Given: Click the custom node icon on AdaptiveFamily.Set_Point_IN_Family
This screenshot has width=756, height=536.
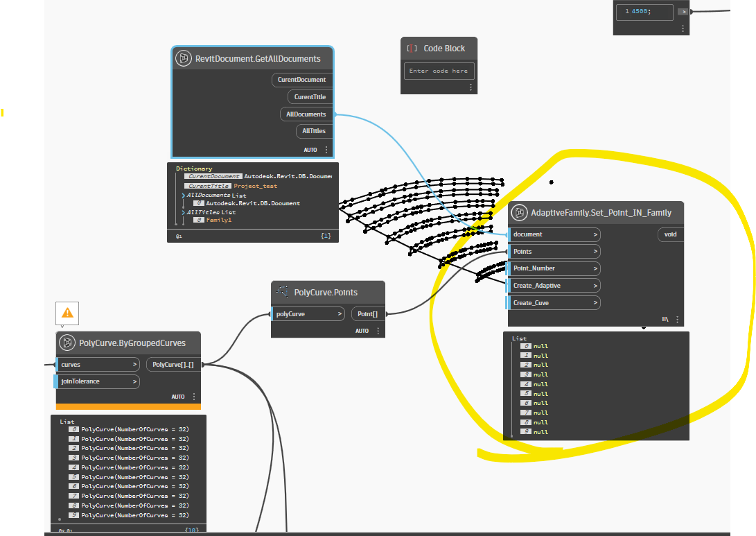Looking at the screenshot, I should click(519, 213).
